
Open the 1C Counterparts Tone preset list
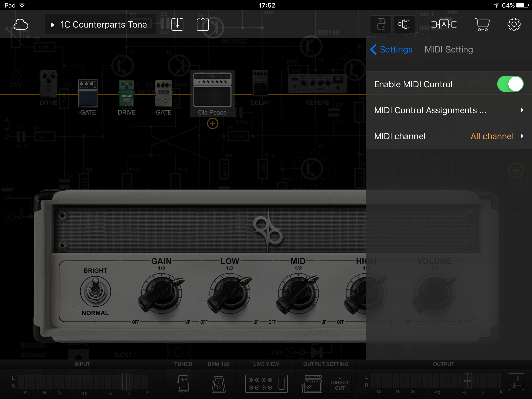pos(101,24)
